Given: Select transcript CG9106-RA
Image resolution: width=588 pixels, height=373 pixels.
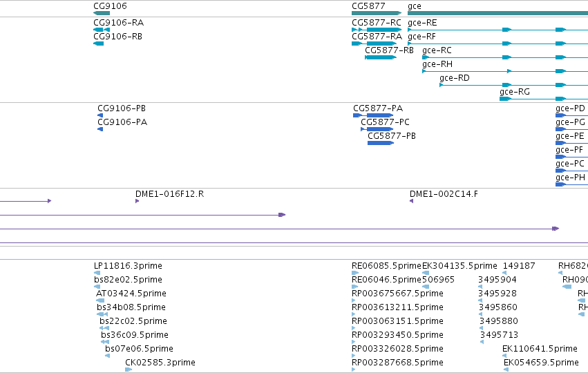Looking at the screenshot, I should 102,30.
